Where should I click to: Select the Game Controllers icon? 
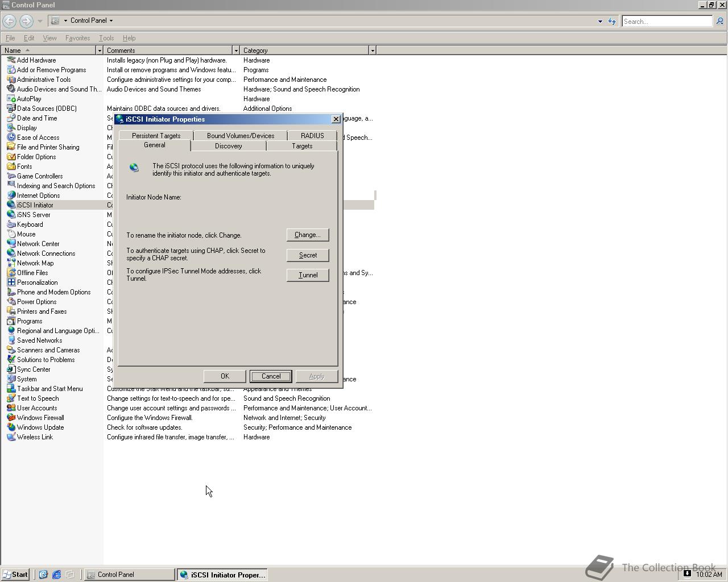tap(11, 176)
